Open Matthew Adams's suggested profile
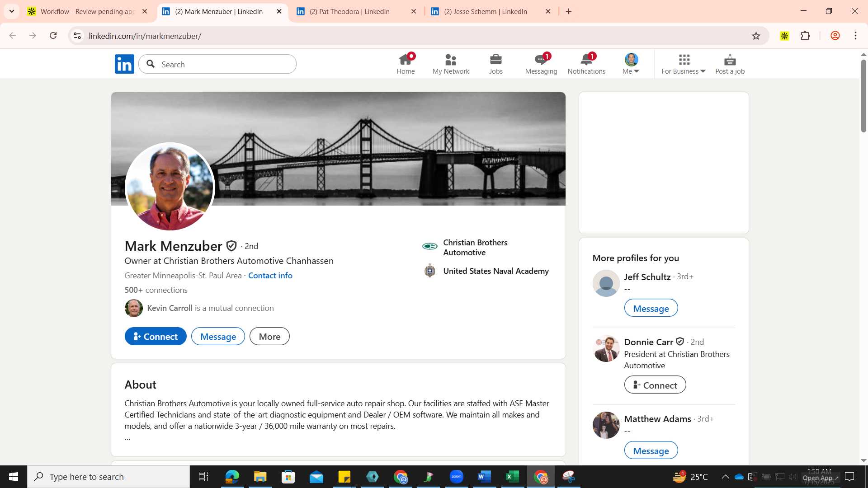The height and width of the screenshot is (488, 868). pos(658,419)
